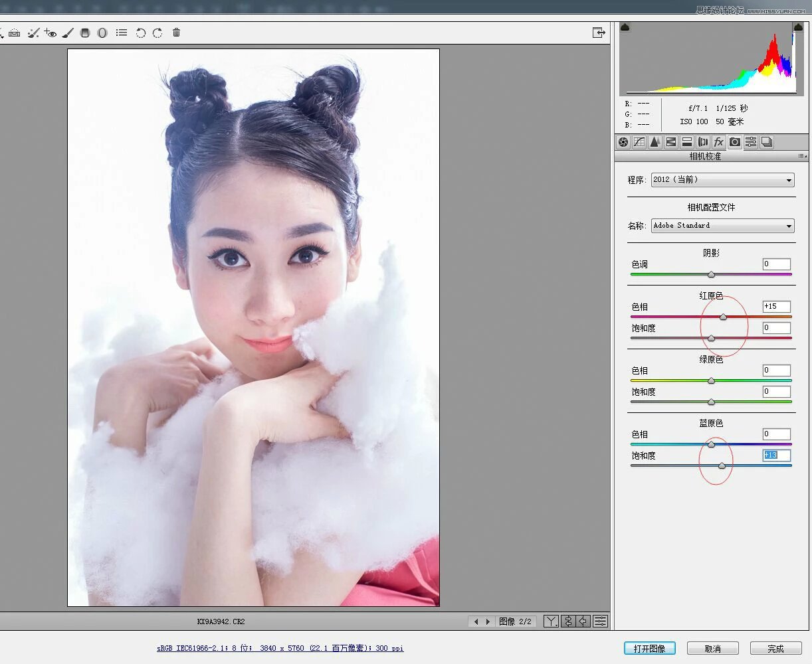The image size is (812, 664).
Task: Switch to the 相机校准 panel tab
Action: tap(735, 142)
